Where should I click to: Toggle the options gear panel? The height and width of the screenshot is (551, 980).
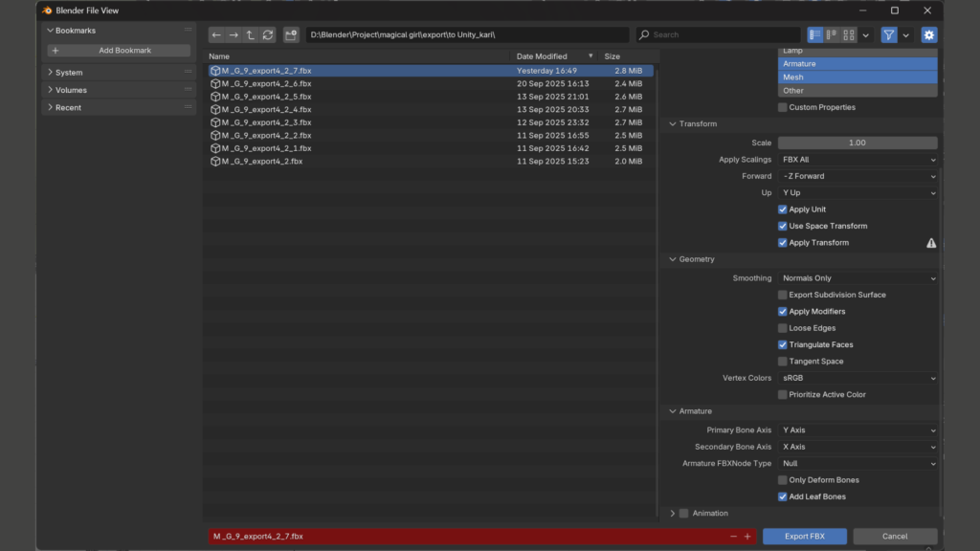pos(928,34)
